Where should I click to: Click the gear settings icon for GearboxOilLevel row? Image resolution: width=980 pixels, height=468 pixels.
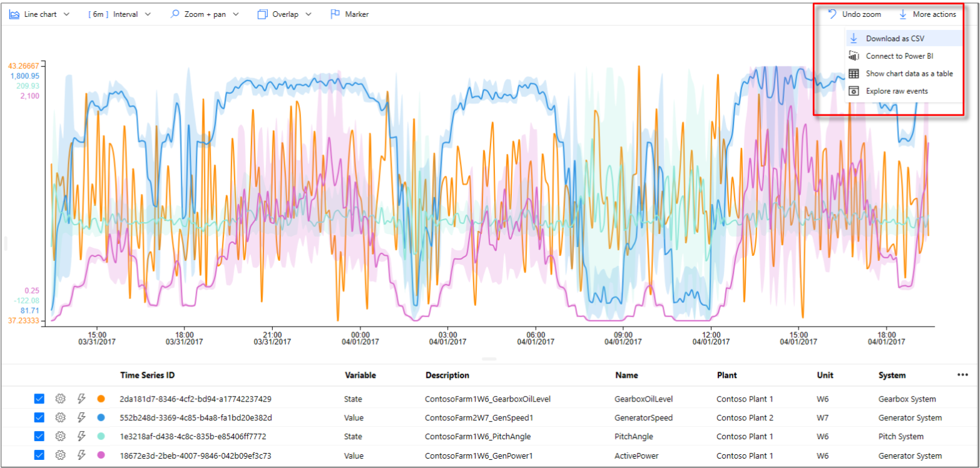tap(60, 399)
